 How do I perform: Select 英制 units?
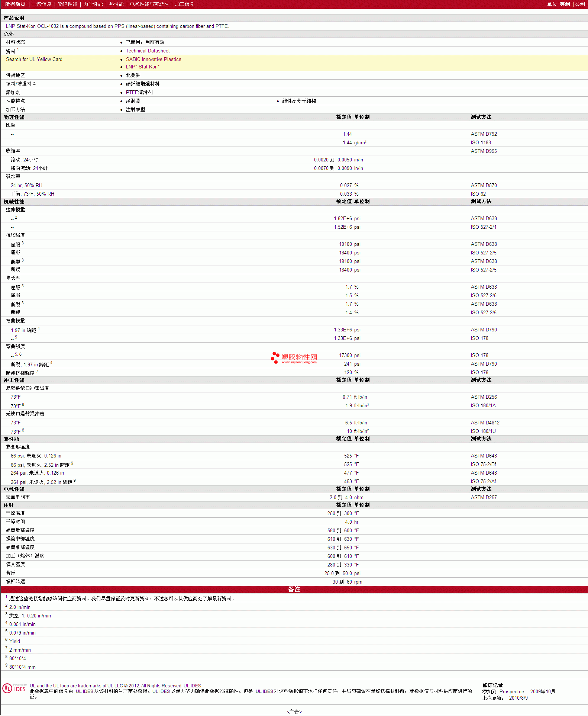(565, 4)
